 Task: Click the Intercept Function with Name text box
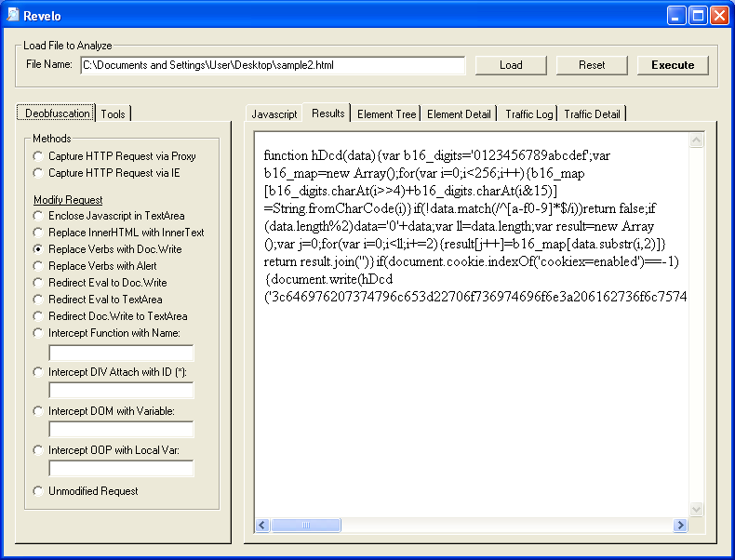click(121, 353)
